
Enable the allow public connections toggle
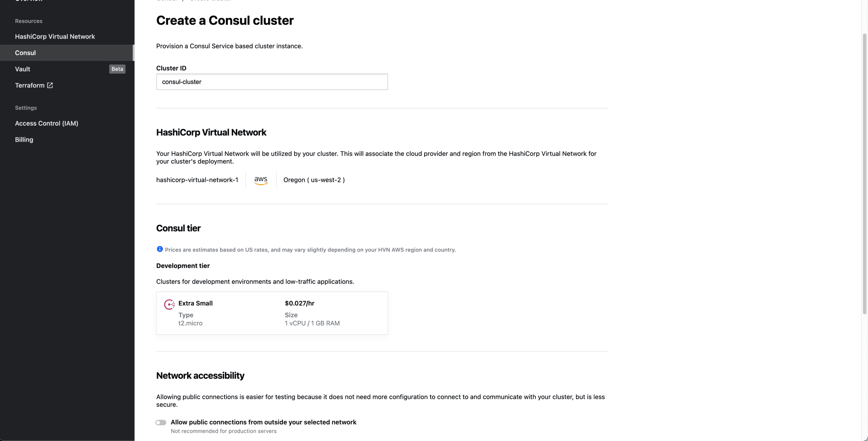pyautogui.click(x=161, y=422)
